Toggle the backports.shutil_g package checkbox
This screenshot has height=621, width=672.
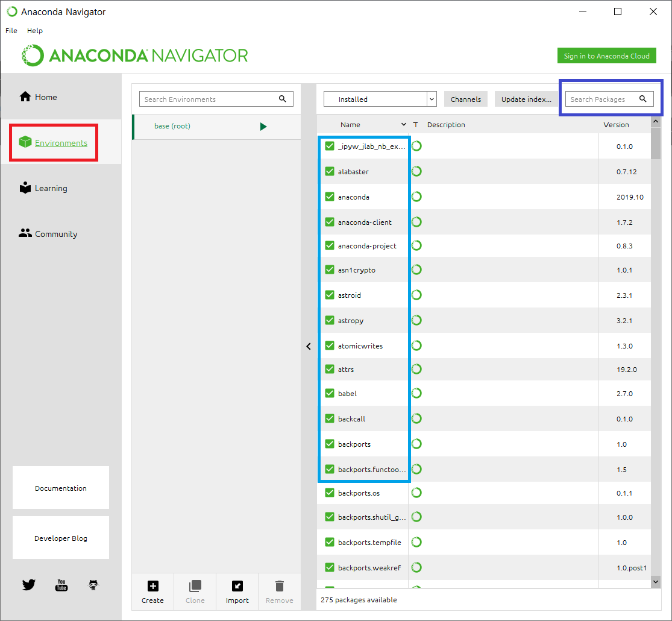click(x=330, y=517)
